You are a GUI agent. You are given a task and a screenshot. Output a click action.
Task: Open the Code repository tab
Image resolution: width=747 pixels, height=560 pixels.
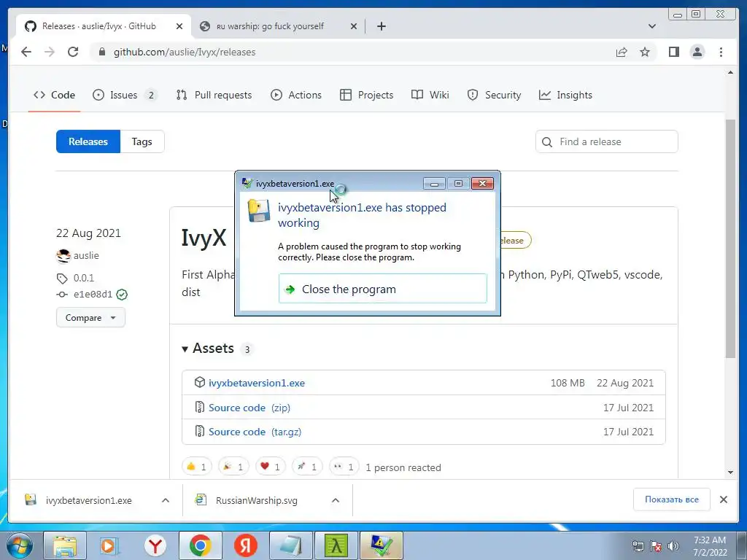click(x=54, y=95)
